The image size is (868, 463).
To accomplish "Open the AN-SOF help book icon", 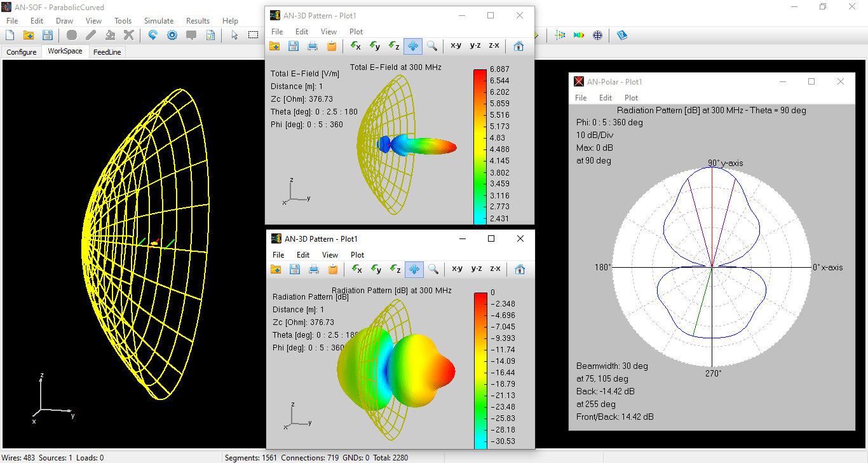I will click(622, 35).
